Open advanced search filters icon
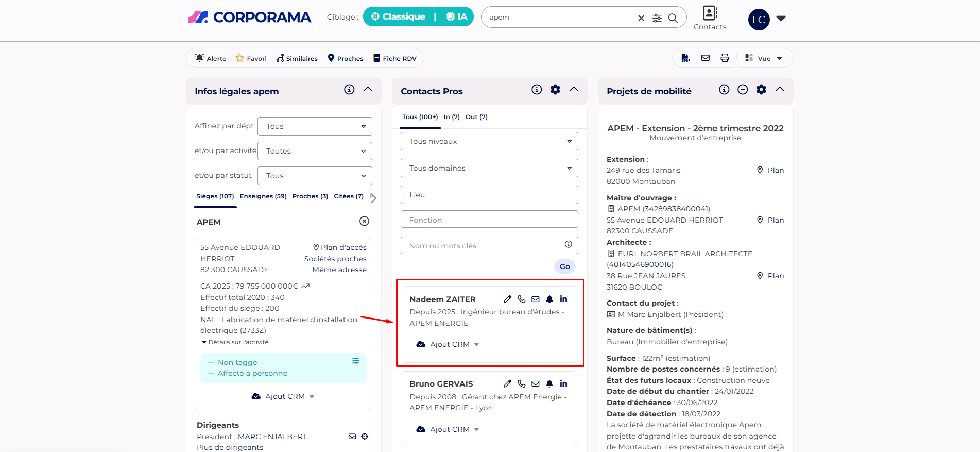980x452 pixels. [x=657, y=18]
